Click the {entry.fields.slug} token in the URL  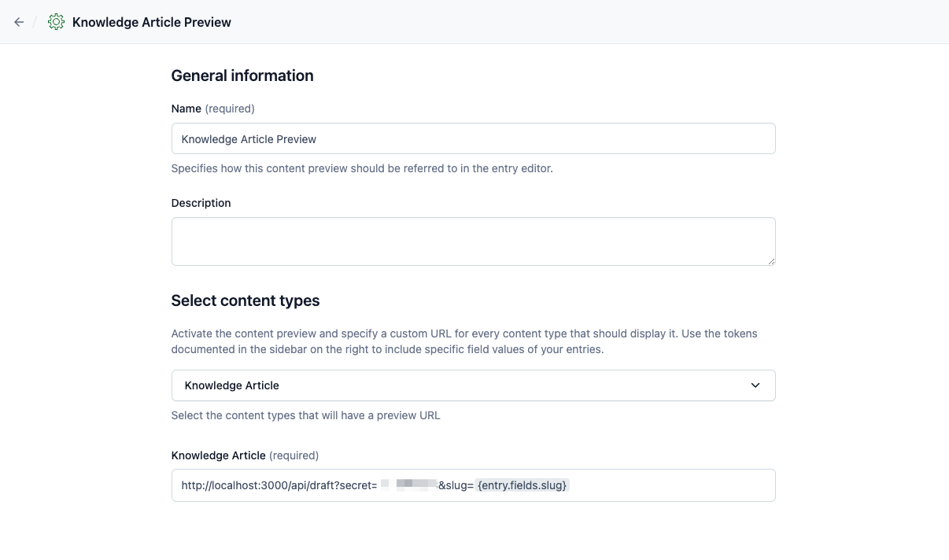[523, 484]
